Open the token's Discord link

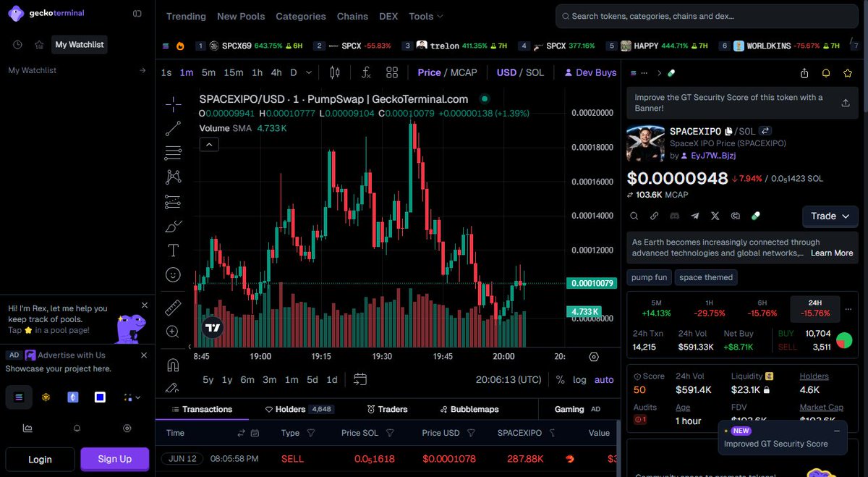[675, 216]
